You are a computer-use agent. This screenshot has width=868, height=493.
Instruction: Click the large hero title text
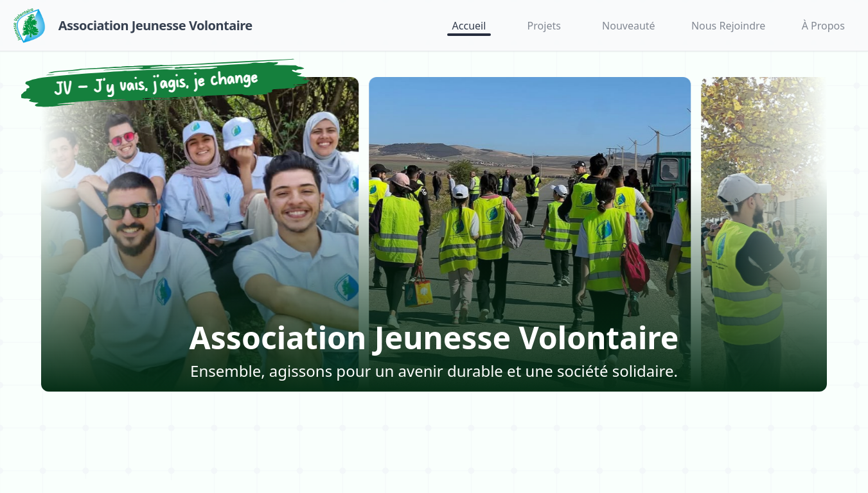[x=434, y=338]
